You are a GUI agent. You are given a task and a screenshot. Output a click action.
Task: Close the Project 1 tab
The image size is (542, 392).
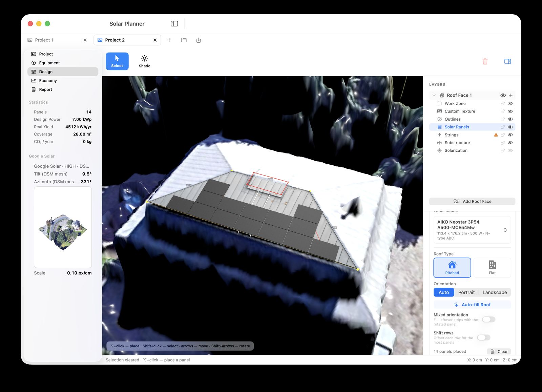point(85,40)
